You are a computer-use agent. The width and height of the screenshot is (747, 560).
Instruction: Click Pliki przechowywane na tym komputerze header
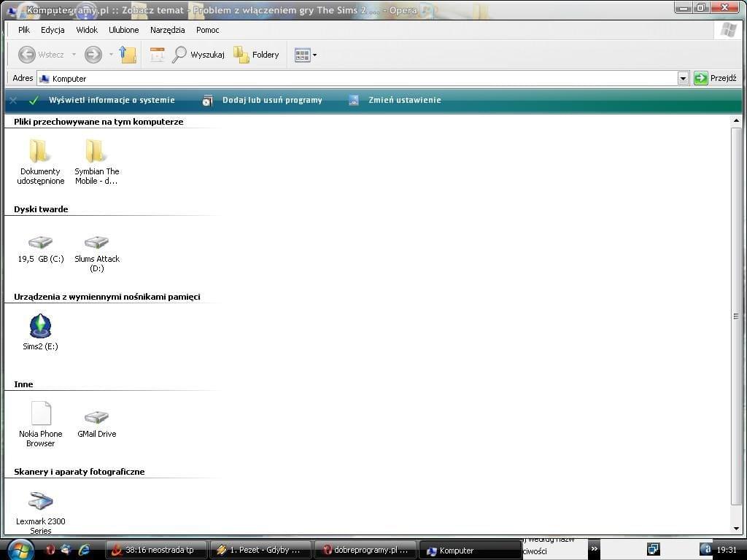coord(98,122)
